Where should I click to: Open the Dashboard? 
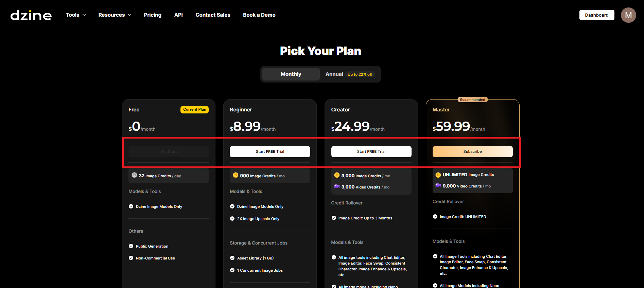coord(596,15)
